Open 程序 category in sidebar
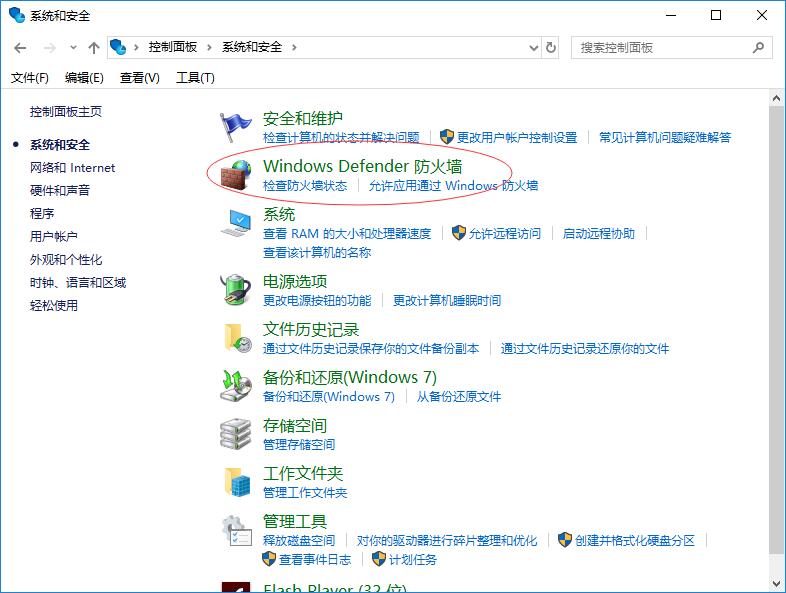Image resolution: width=786 pixels, height=593 pixels. pyautogui.click(x=42, y=214)
